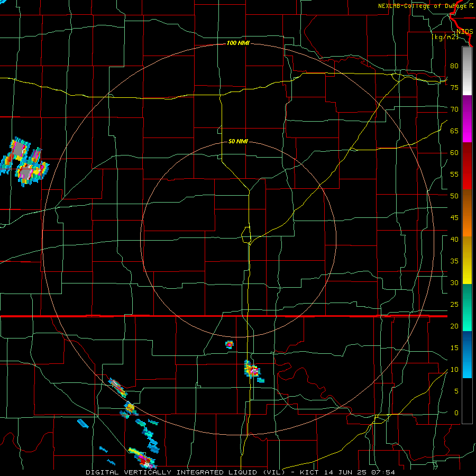The image size is (476, 476).
Task: Click the tiny storm cell just below the 50 NMI ring
Action: point(229,344)
